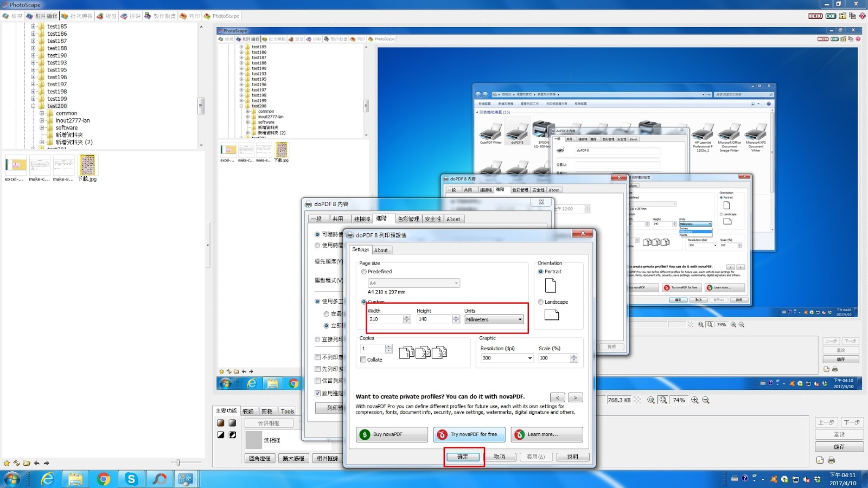Image resolution: width=868 pixels, height=488 pixels.
Task: Expand 新增資料夾 (2) in the main tree
Action: (42, 142)
